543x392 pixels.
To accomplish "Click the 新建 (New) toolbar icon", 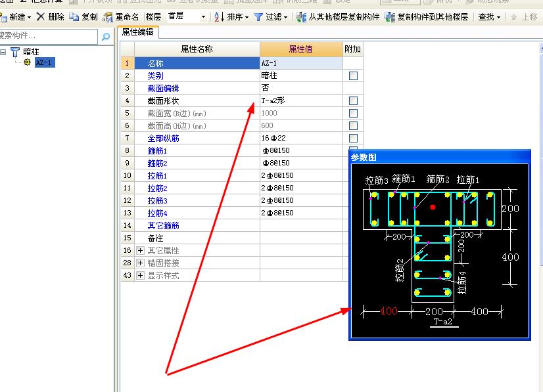I will (x=3, y=16).
